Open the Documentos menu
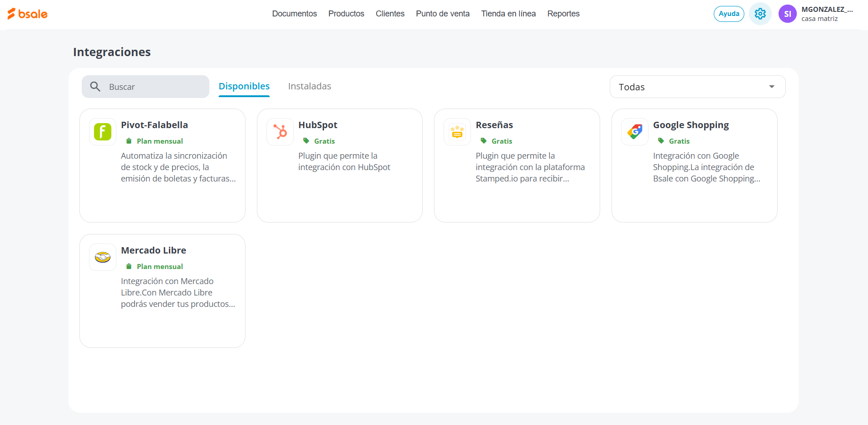 pos(294,14)
